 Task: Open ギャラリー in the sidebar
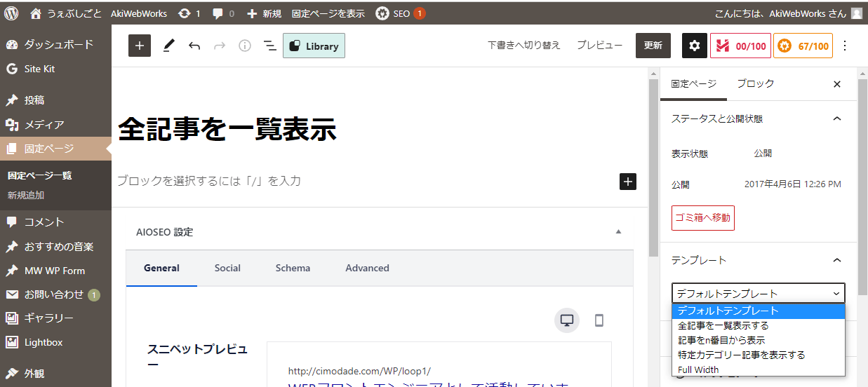(55, 318)
